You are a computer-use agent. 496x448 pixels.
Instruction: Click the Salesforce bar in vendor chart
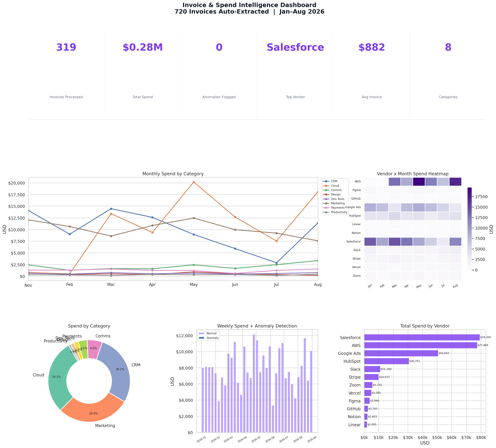click(x=422, y=337)
